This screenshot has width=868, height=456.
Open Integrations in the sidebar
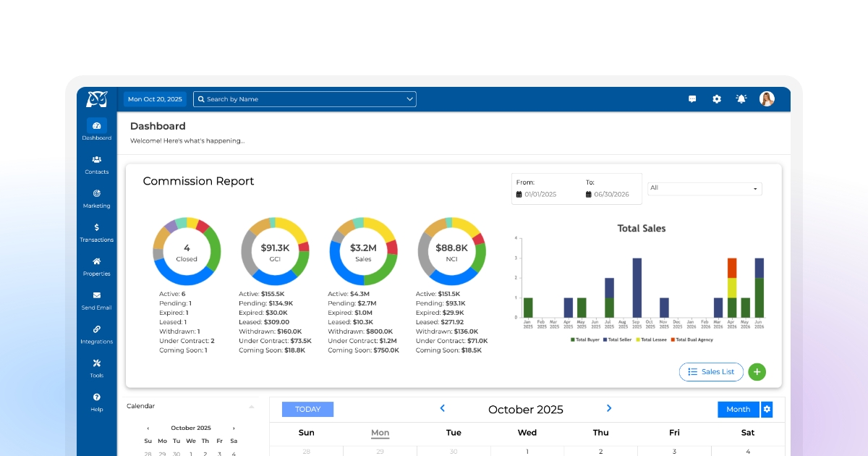point(97,334)
